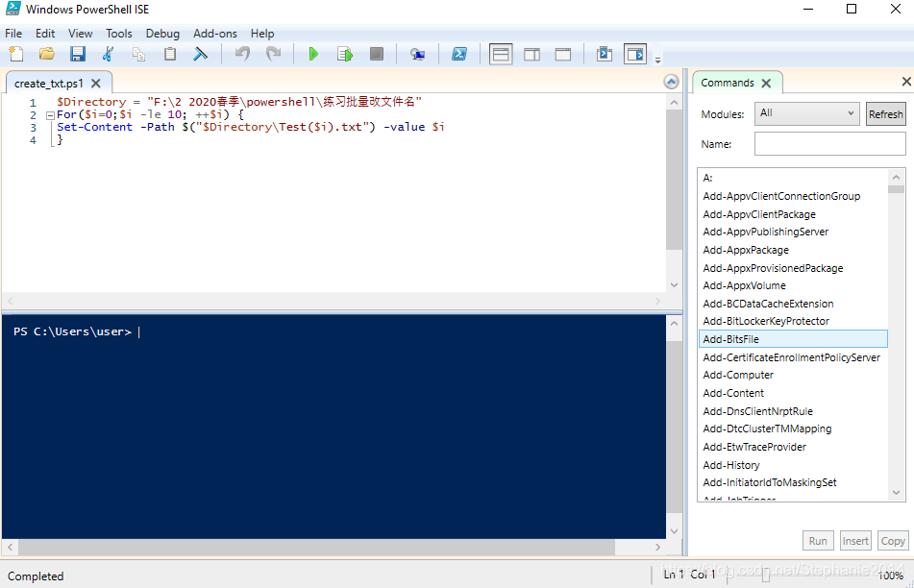The height and width of the screenshot is (588, 914).
Task: Open the New Remote PowerShell Tab icon
Action: pos(417,54)
